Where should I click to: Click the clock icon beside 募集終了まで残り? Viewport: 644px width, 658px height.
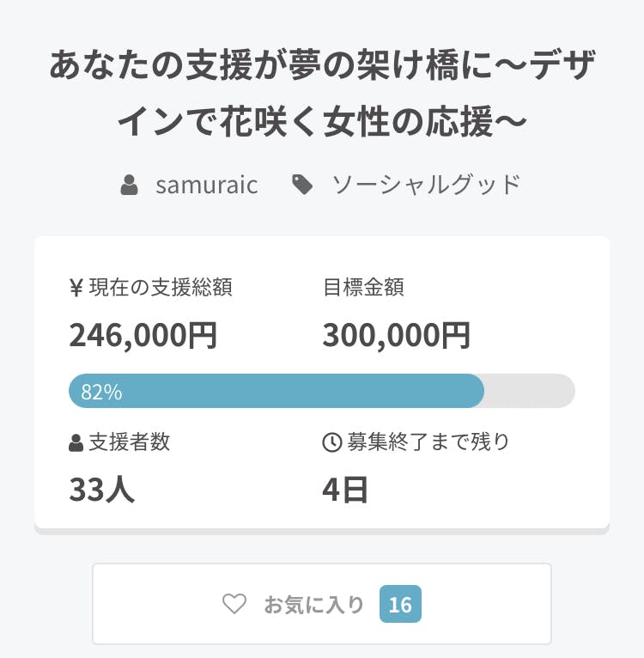tap(331, 442)
